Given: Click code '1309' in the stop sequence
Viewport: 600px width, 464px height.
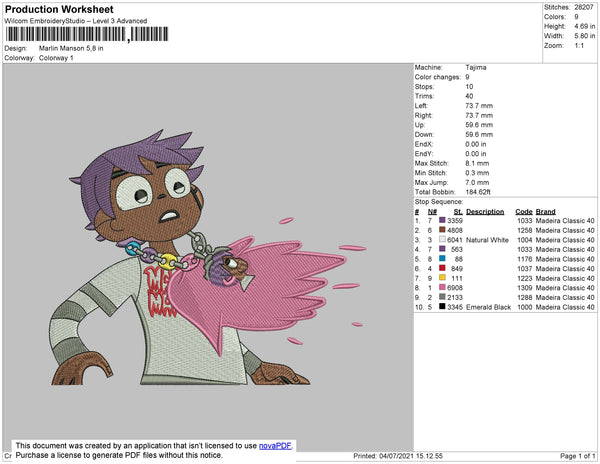Looking at the screenshot, I should 525,288.
